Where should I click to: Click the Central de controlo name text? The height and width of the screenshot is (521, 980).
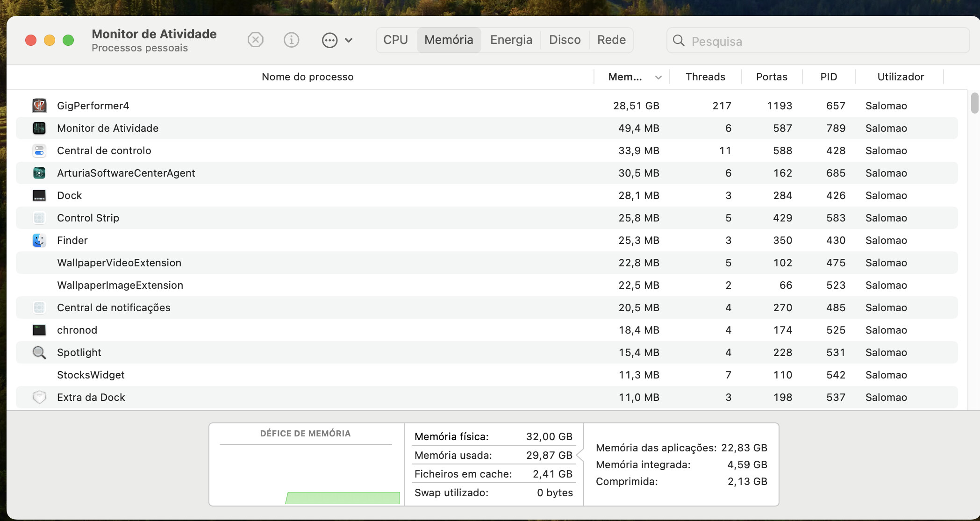pyautogui.click(x=104, y=150)
